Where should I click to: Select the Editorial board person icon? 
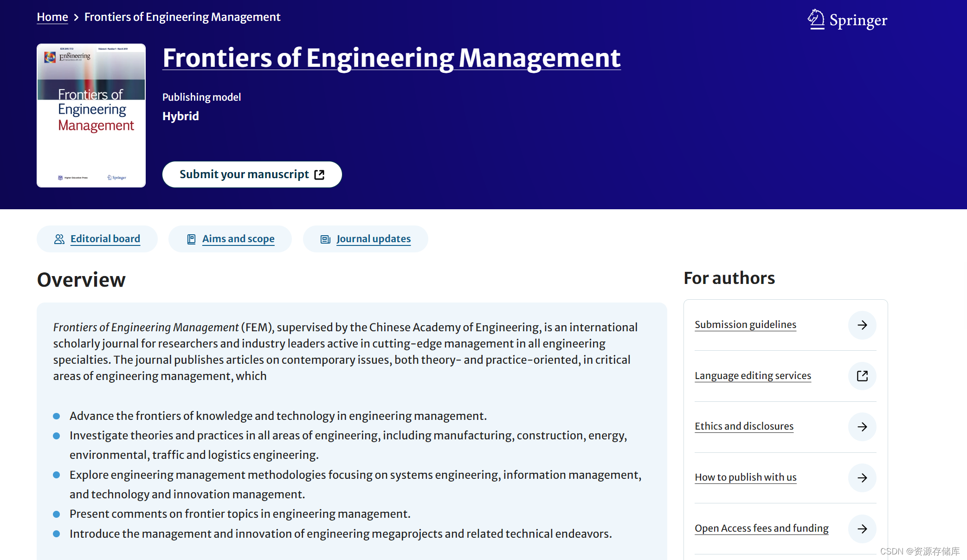pos(59,238)
